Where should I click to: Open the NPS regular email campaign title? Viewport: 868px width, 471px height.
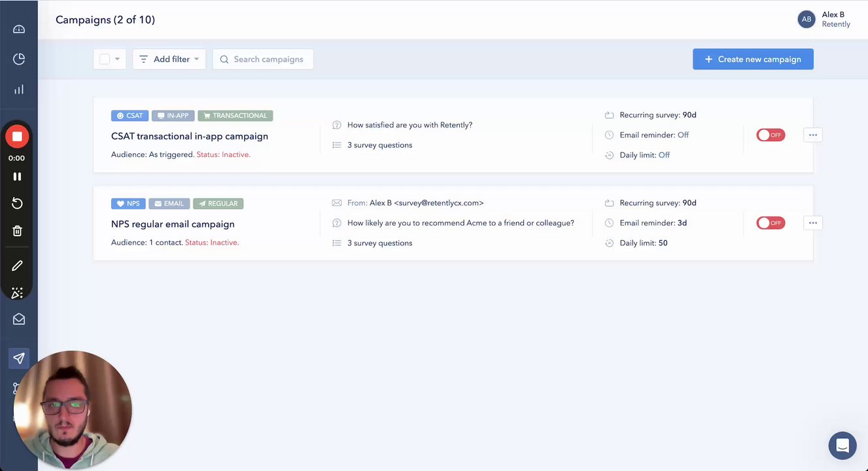pos(173,224)
